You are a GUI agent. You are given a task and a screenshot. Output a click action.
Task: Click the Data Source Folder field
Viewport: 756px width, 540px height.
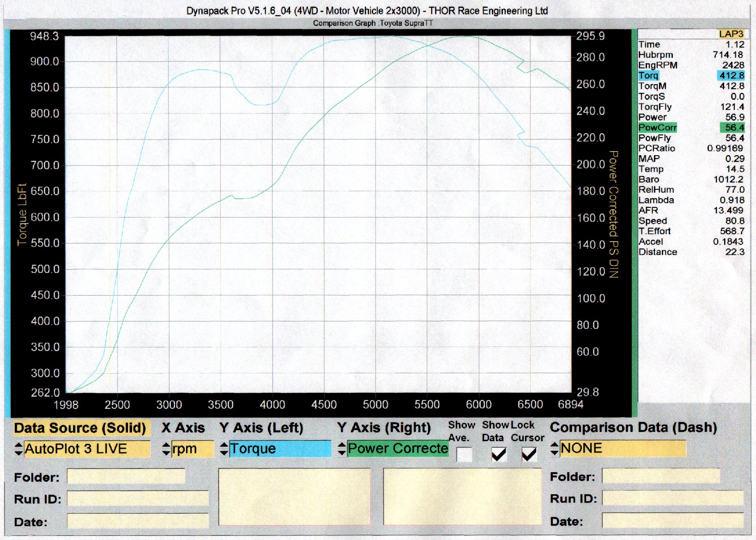coord(126,476)
